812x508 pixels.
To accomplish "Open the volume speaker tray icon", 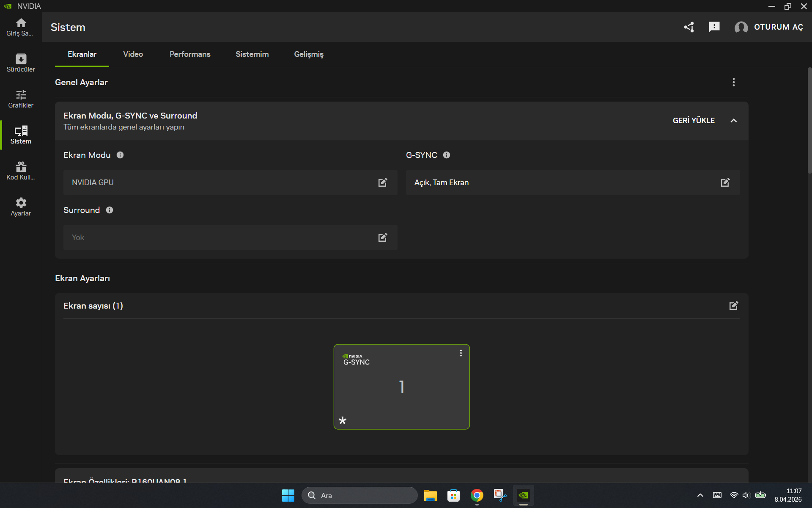I will point(746,495).
